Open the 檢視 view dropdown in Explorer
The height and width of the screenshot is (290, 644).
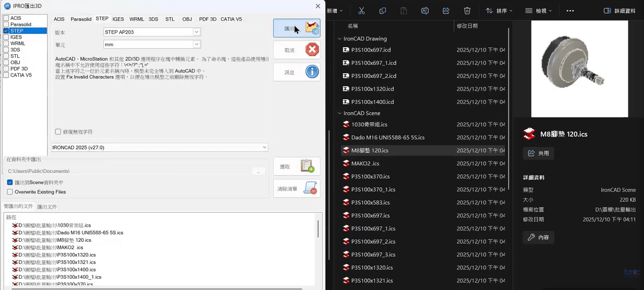click(x=539, y=11)
